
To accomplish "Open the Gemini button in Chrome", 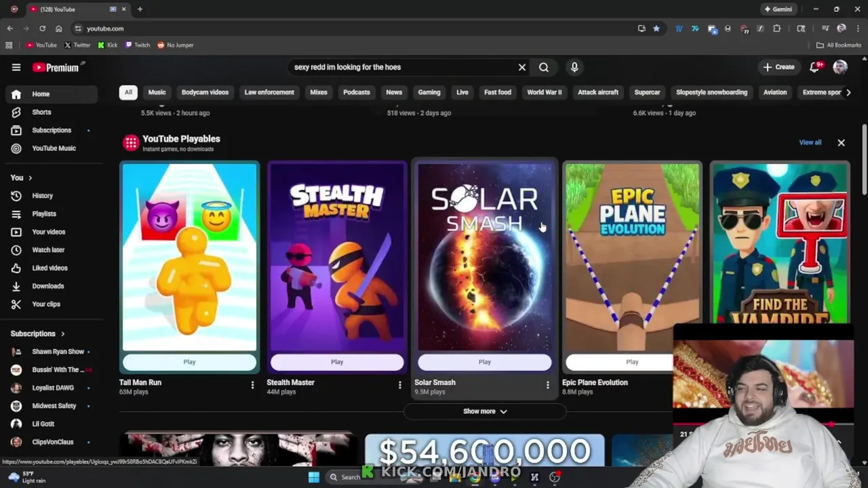I will coord(778,9).
